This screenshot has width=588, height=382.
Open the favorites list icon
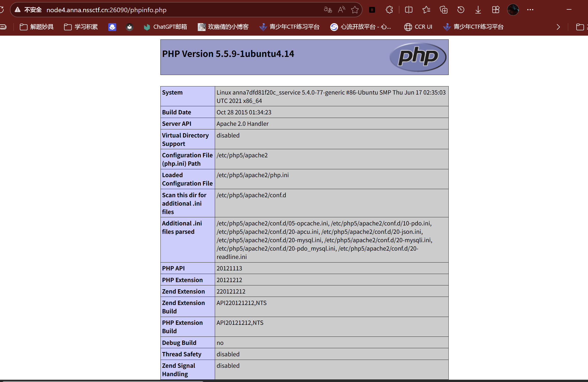tap(426, 10)
